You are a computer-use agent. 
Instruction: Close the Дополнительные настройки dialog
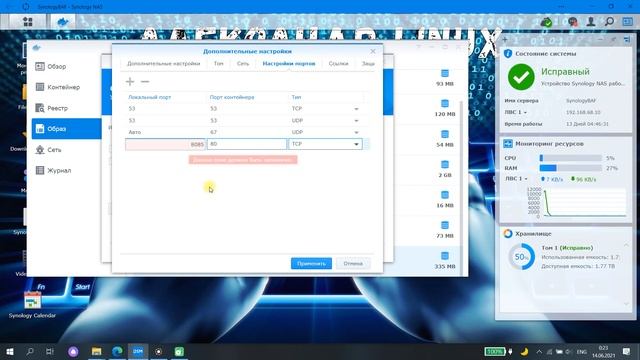373,51
